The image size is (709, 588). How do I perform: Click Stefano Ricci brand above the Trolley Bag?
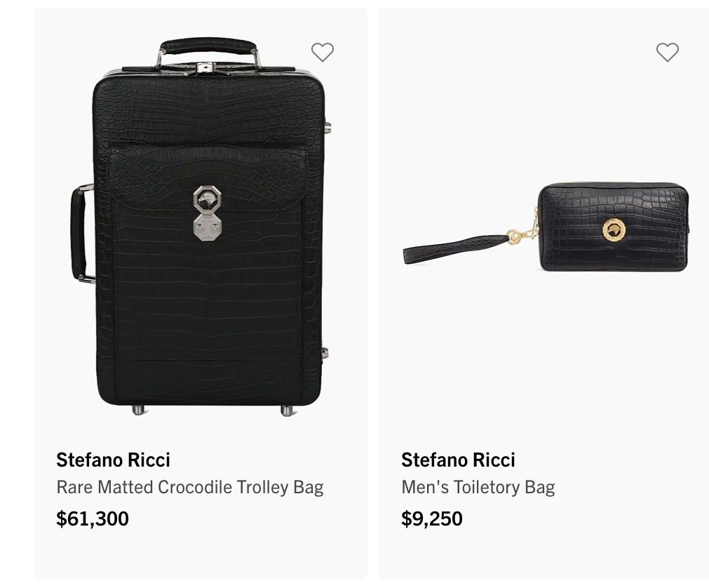[x=113, y=460]
